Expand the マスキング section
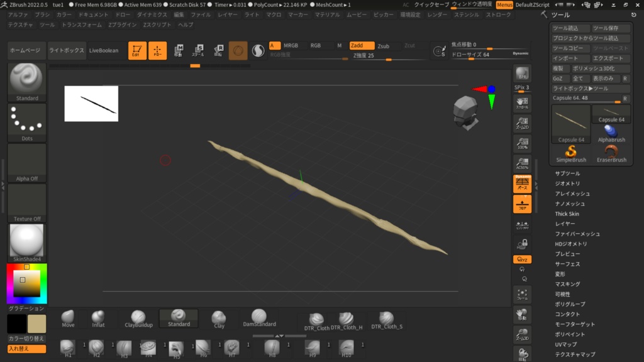The image size is (644, 362). [x=568, y=284]
